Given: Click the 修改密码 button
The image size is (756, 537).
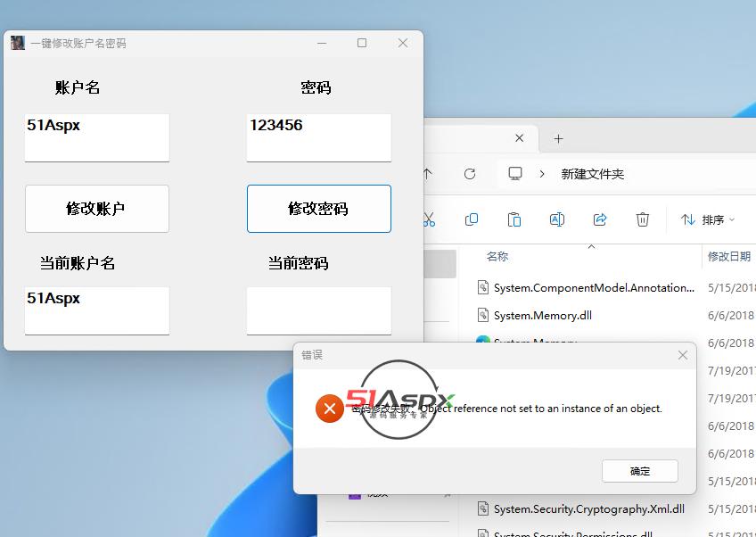Looking at the screenshot, I should [318, 209].
